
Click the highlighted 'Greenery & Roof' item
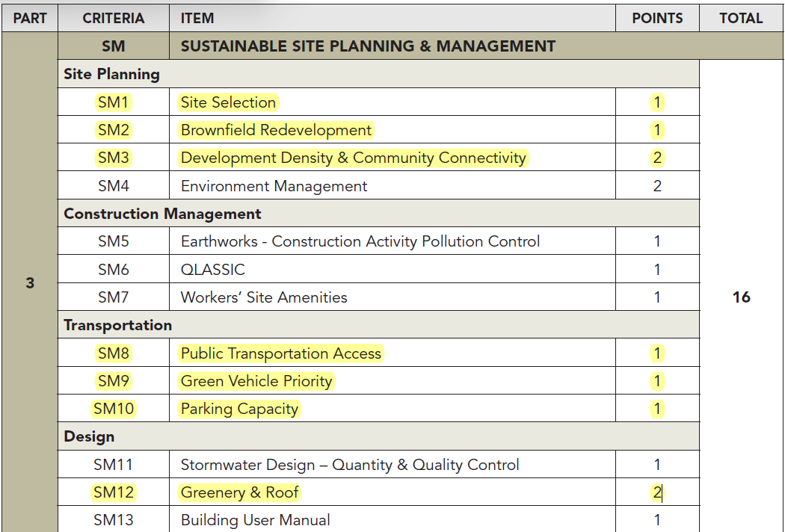tap(239, 492)
